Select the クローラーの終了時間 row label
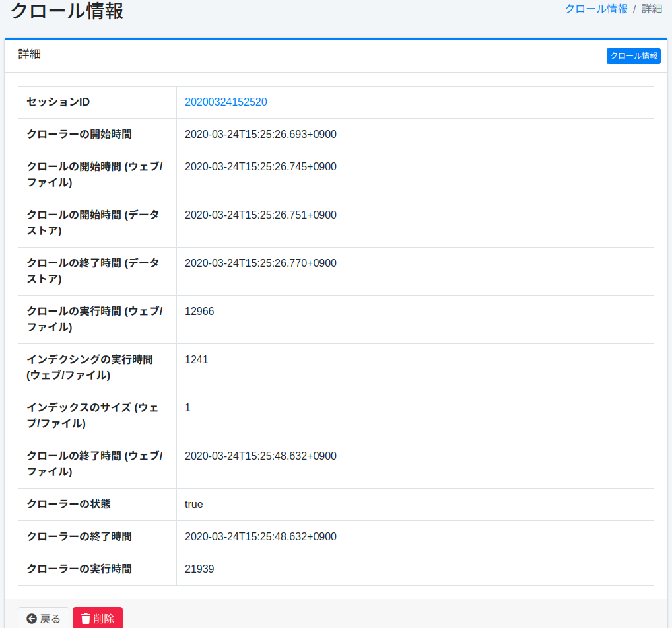 tap(79, 536)
